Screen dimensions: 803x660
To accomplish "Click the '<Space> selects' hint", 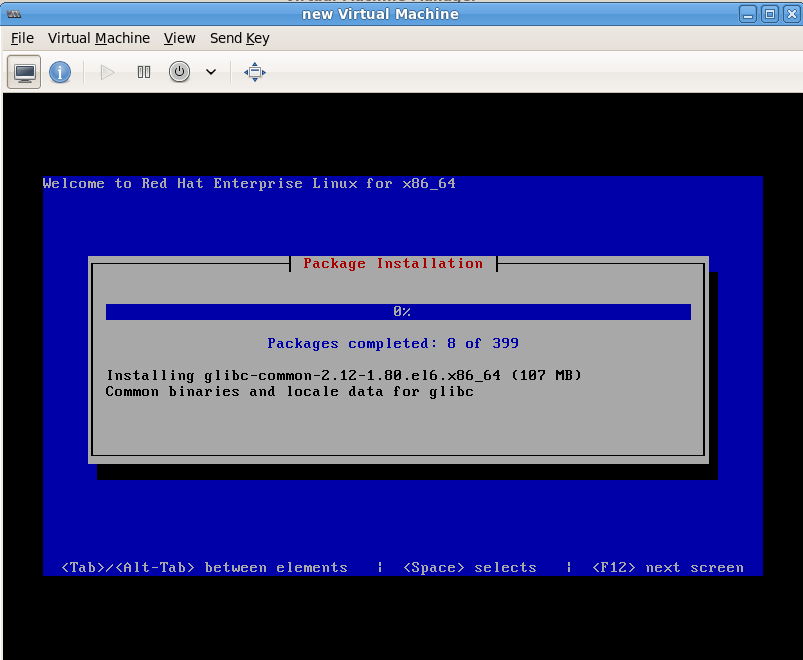I will tap(470, 568).
